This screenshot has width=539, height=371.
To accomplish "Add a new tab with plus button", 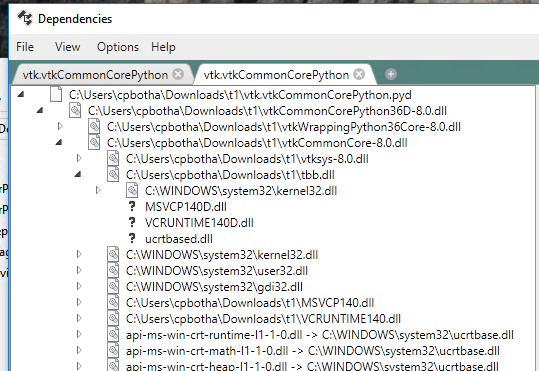I will click(x=391, y=74).
